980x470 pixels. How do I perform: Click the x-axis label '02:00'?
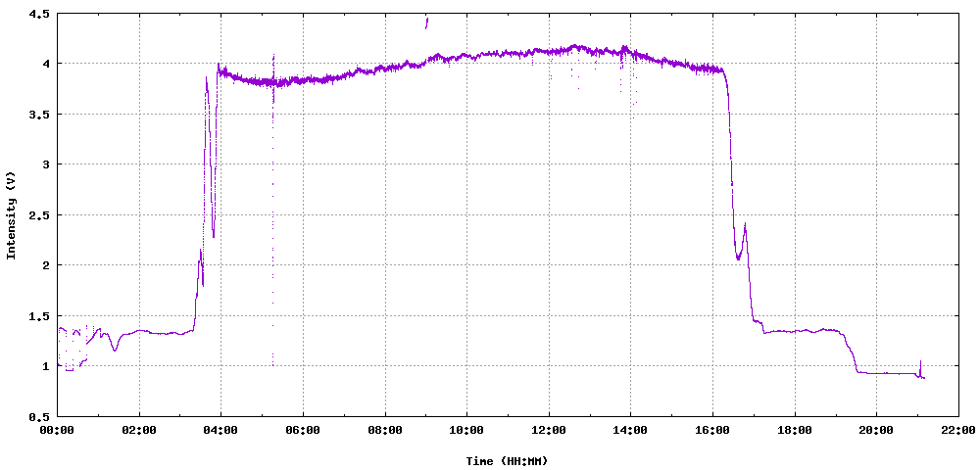[x=139, y=430]
